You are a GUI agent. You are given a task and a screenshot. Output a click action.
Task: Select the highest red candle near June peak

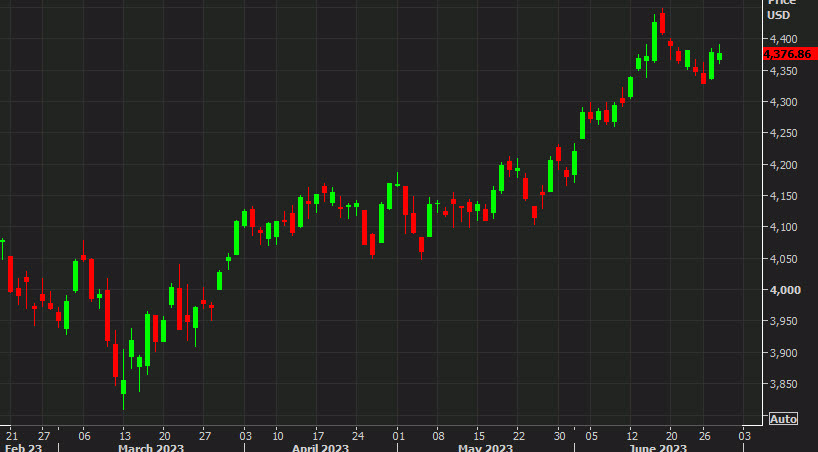tap(663, 23)
